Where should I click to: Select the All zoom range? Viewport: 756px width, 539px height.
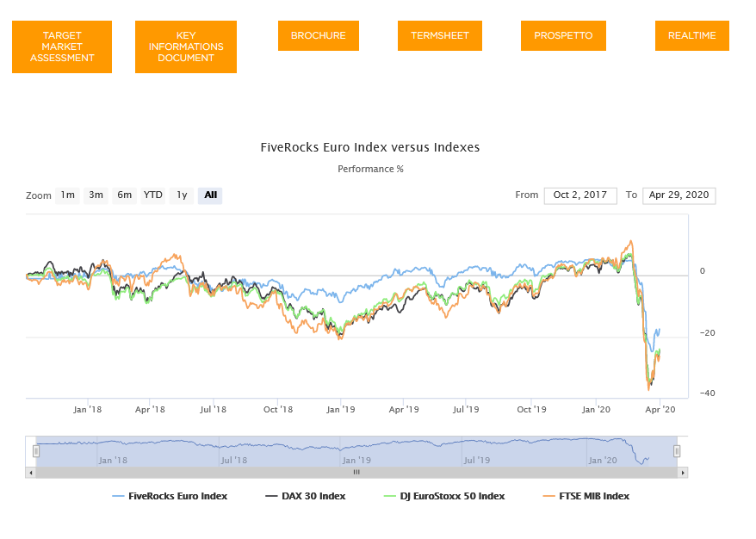point(210,195)
